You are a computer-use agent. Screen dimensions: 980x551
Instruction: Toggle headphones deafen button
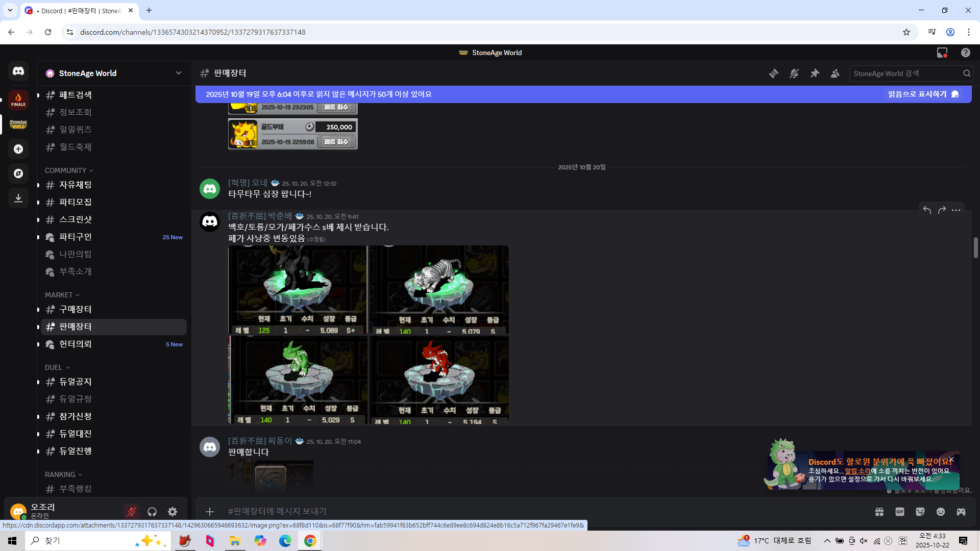pyautogui.click(x=152, y=512)
